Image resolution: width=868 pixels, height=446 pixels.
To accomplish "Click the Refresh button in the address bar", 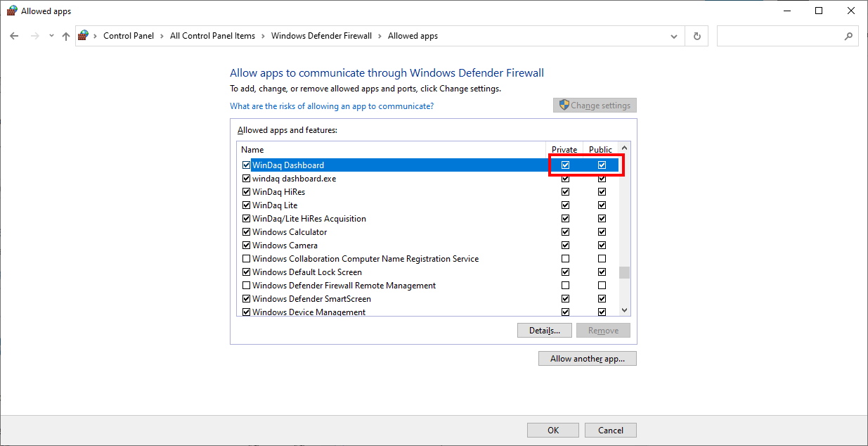I will [697, 36].
